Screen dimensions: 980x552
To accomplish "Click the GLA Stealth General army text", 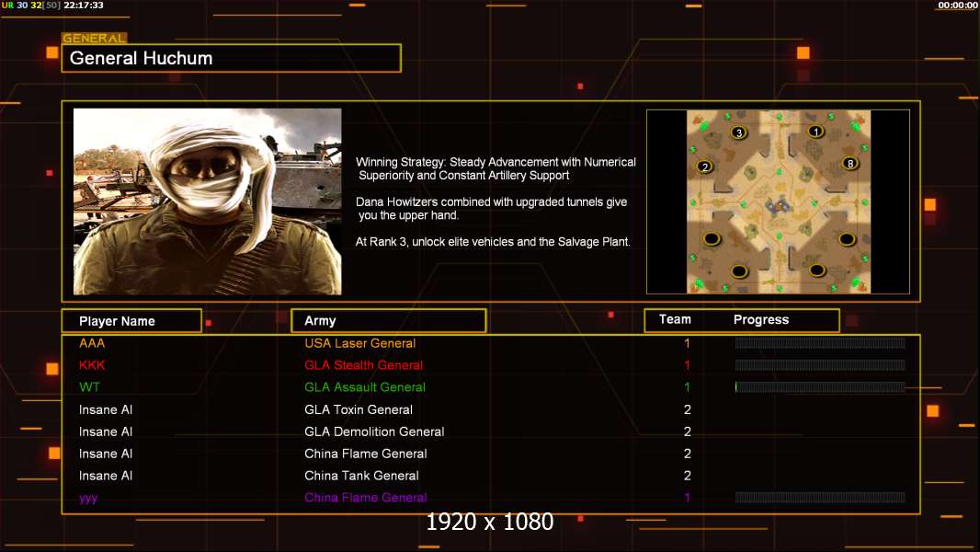I will (x=364, y=365).
